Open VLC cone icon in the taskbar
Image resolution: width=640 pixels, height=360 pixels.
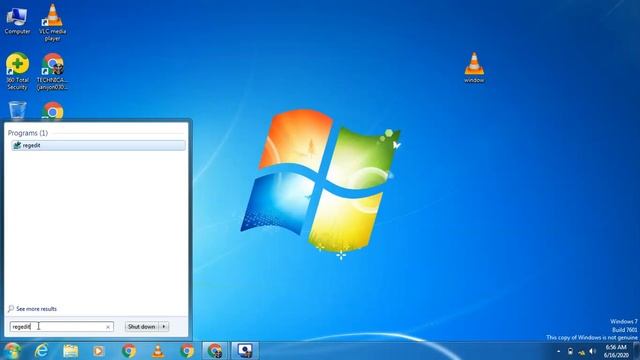[x=158, y=351]
